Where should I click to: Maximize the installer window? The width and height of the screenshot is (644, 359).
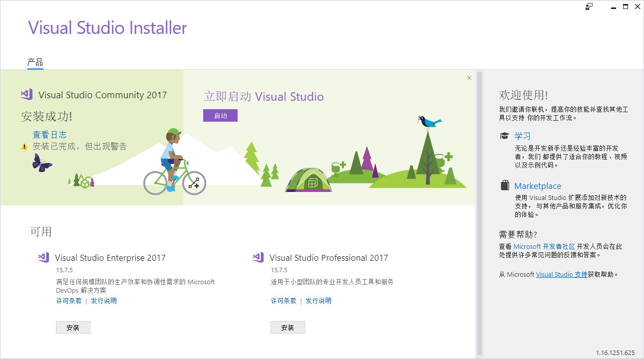pos(626,6)
